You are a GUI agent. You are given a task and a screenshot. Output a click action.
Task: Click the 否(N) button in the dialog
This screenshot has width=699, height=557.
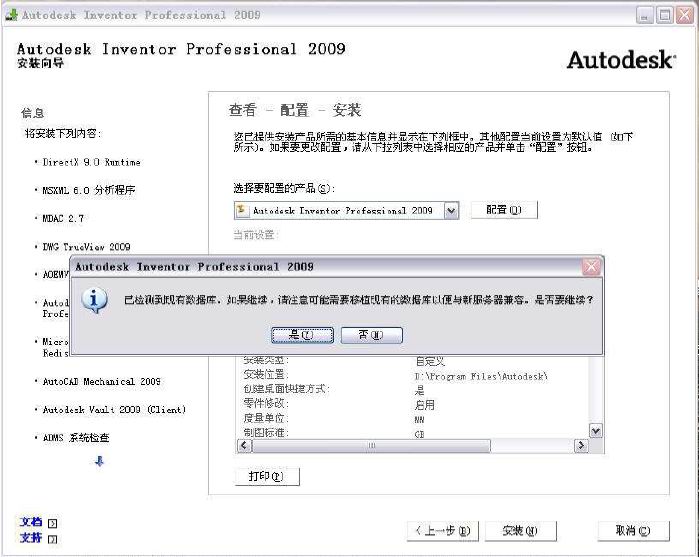tap(371, 335)
